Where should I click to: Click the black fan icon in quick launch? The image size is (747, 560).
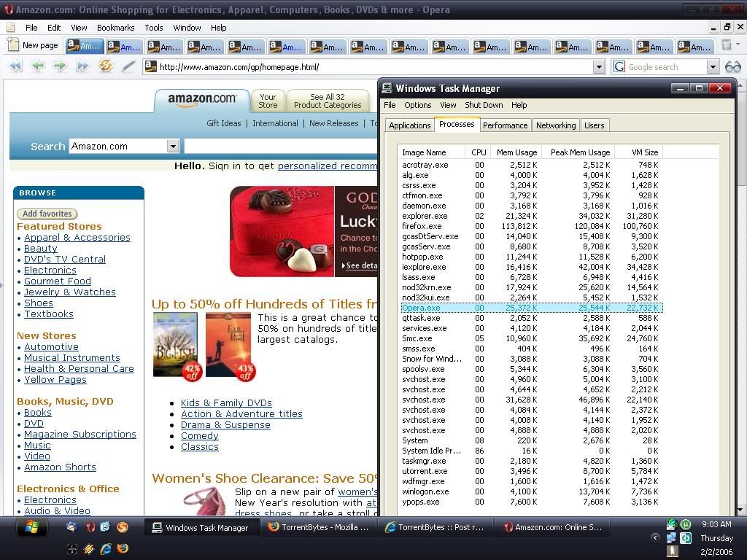[x=72, y=548]
